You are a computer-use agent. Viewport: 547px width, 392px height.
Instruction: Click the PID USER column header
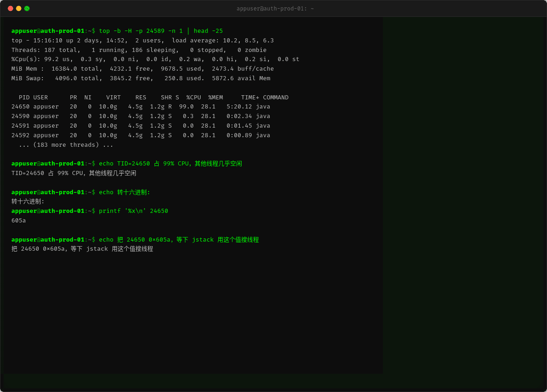33,98
